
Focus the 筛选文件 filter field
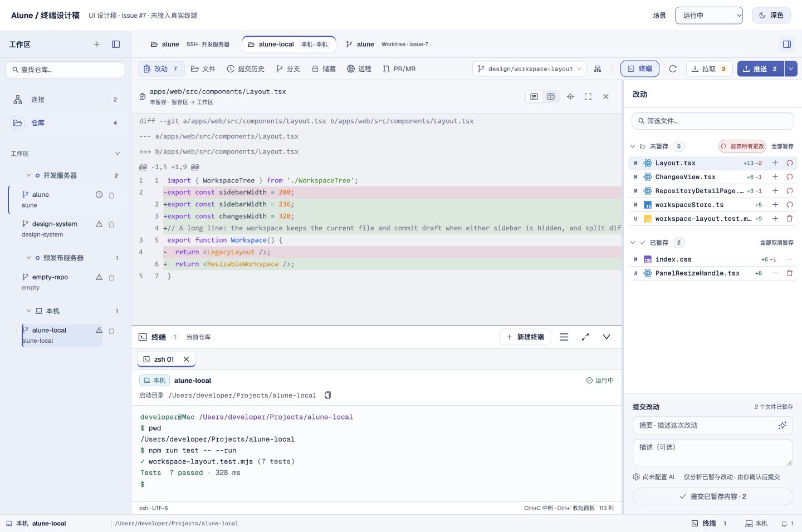[x=713, y=121]
